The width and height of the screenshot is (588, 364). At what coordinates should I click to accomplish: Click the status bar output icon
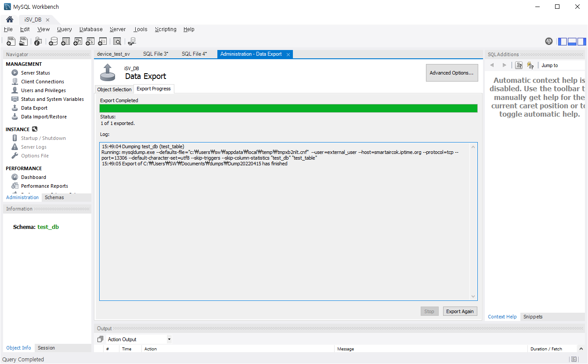(x=574, y=360)
